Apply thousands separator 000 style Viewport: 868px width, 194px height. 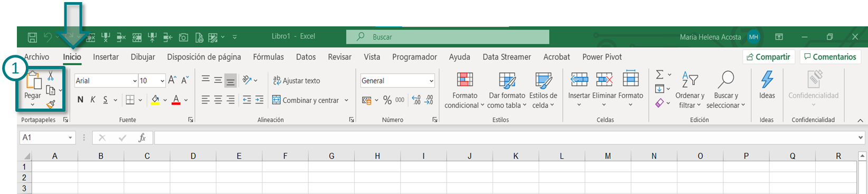coord(400,100)
